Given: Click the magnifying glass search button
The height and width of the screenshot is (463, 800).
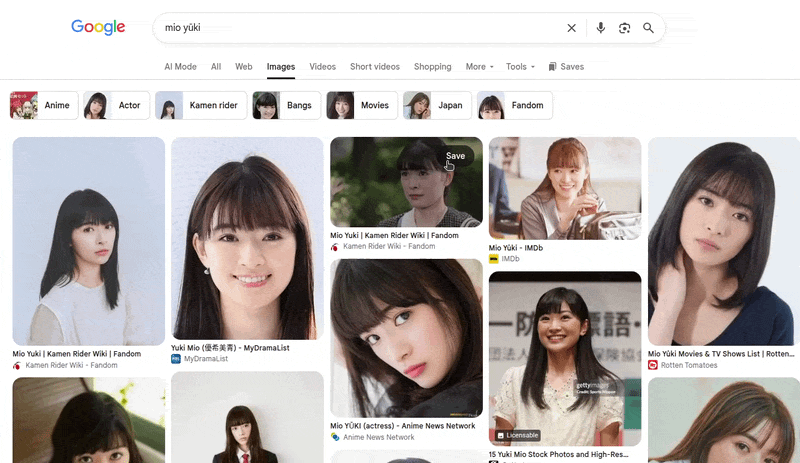Looking at the screenshot, I should (648, 28).
